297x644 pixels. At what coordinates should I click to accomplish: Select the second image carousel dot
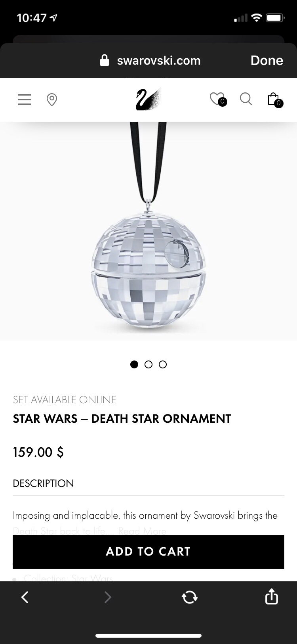tap(148, 364)
